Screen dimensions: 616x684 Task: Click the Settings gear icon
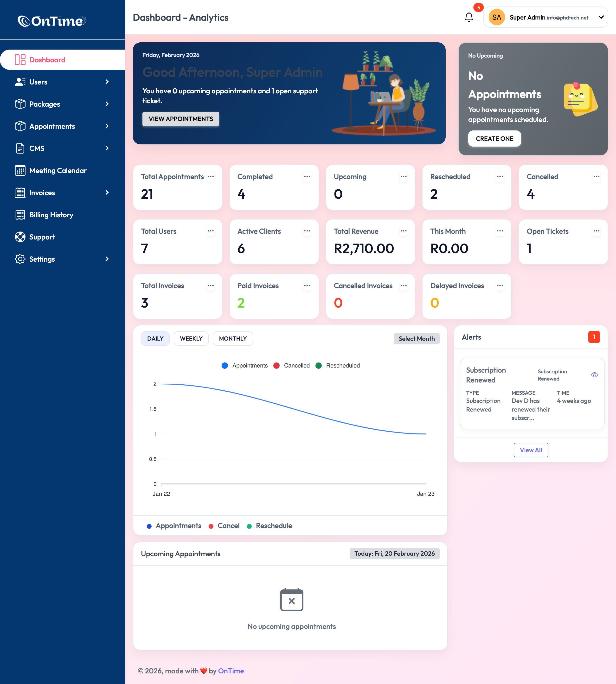tap(20, 259)
